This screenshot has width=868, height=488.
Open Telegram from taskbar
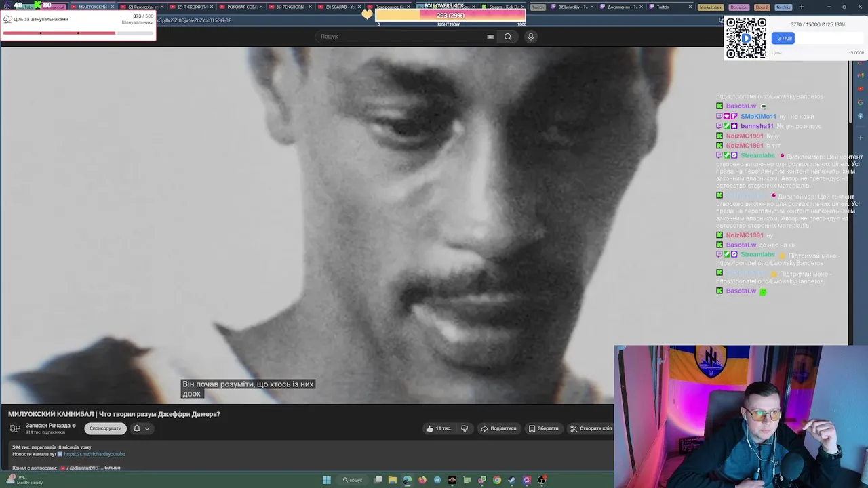pos(437,480)
